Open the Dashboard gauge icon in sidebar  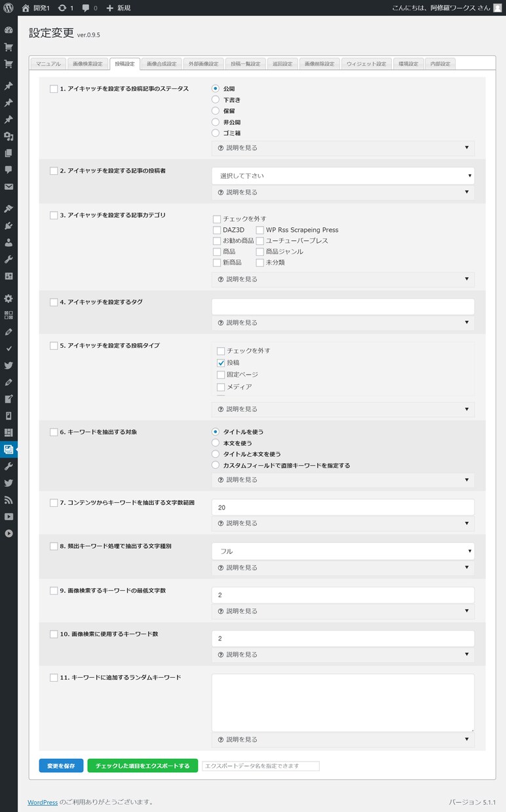click(x=9, y=30)
